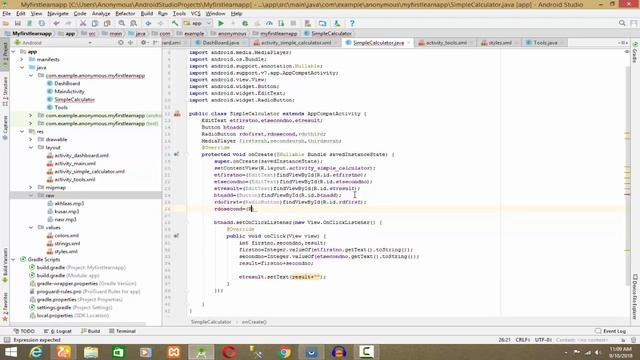
Task: Click the scroll from source target icon
Action: [x=121, y=42]
